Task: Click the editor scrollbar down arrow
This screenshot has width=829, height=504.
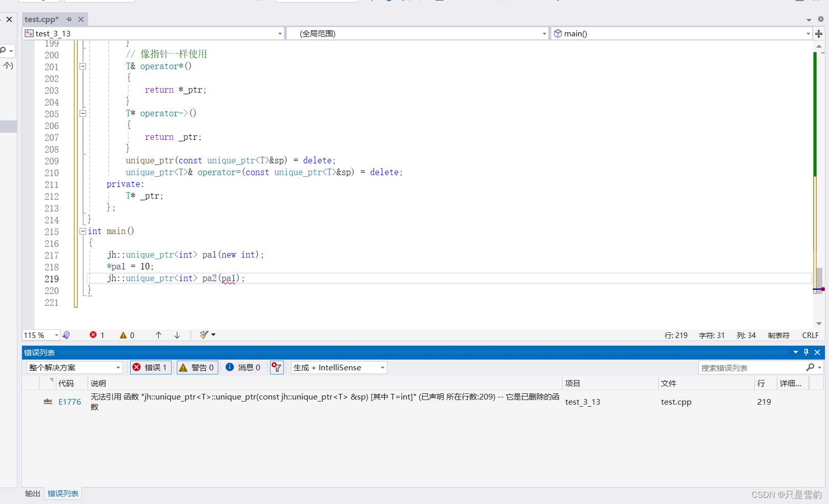Action: (819, 324)
